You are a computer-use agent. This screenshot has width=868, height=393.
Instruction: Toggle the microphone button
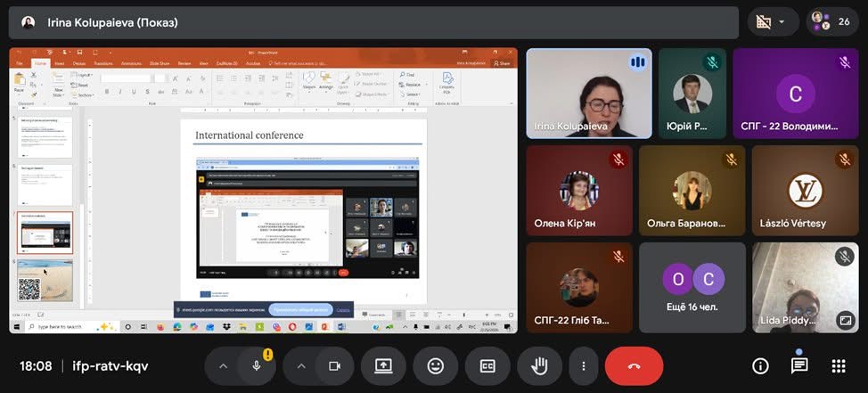257,366
